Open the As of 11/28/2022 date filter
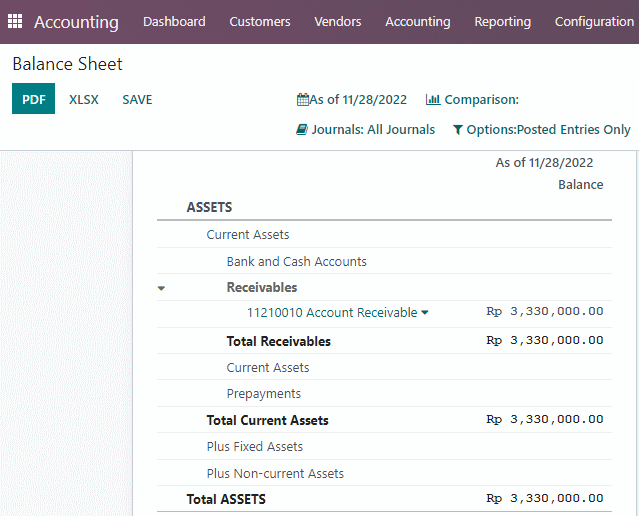The image size is (639, 516). pos(352,99)
